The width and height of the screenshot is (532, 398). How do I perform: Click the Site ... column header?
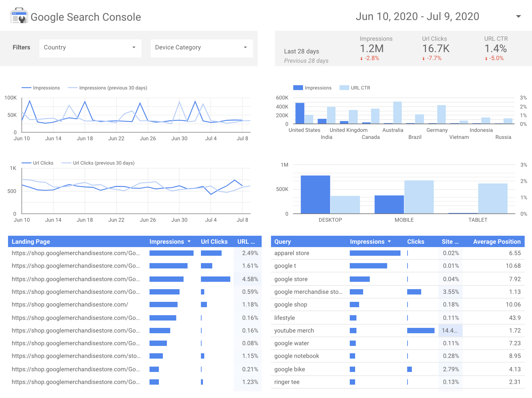(x=450, y=241)
